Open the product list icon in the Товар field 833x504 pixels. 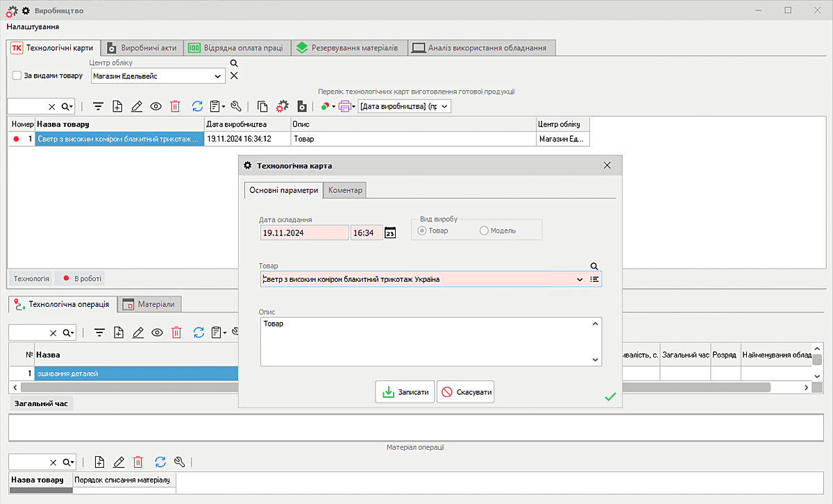[x=594, y=279]
